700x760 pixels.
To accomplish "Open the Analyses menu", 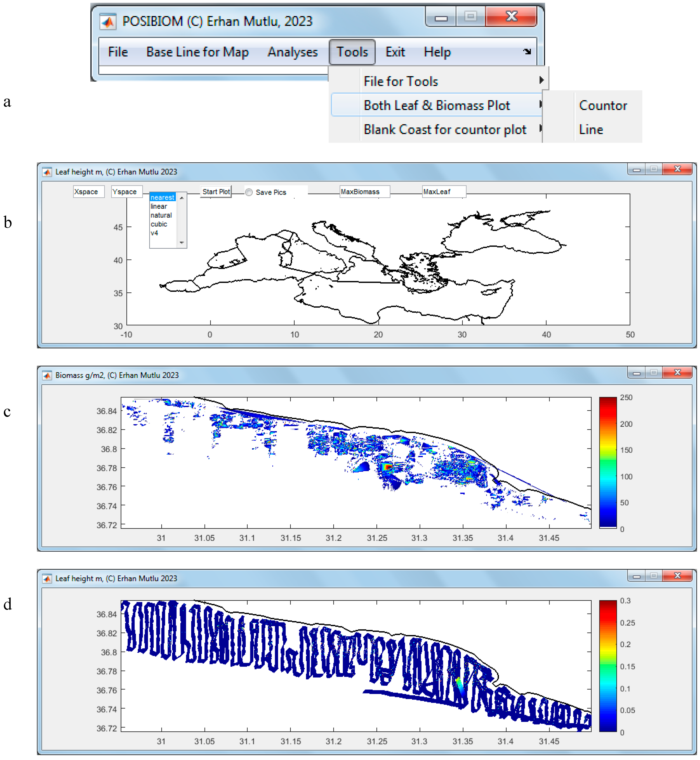I will click(x=292, y=52).
